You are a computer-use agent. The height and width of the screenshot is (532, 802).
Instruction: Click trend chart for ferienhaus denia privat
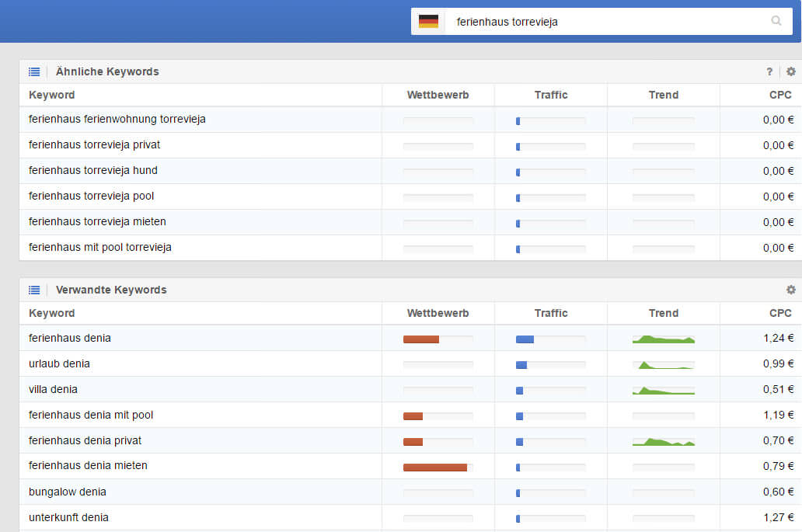664,441
